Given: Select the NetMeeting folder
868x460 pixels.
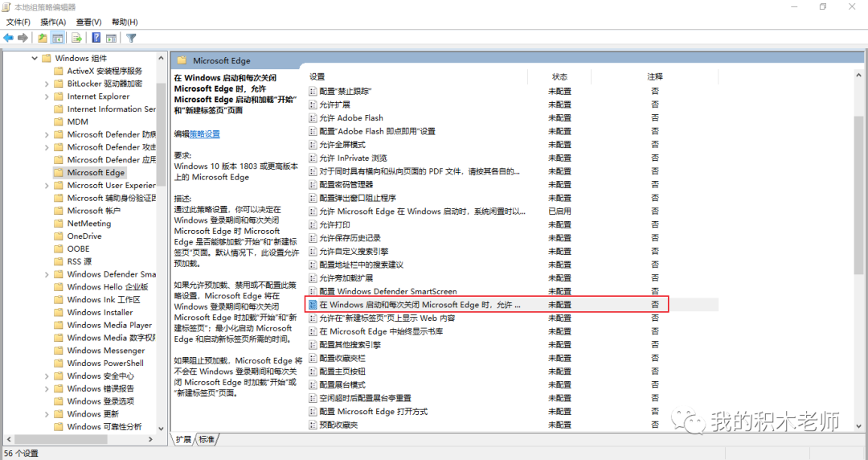Looking at the screenshot, I should pos(88,224).
